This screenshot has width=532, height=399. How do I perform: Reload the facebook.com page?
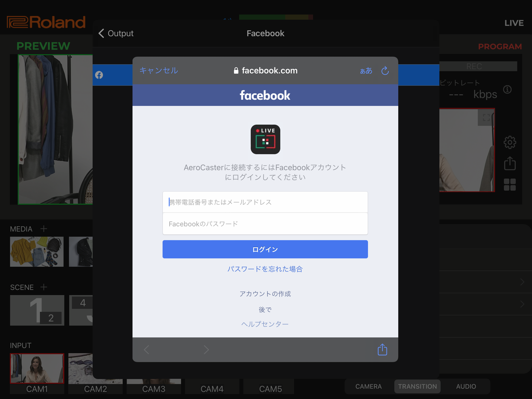click(x=385, y=71)
